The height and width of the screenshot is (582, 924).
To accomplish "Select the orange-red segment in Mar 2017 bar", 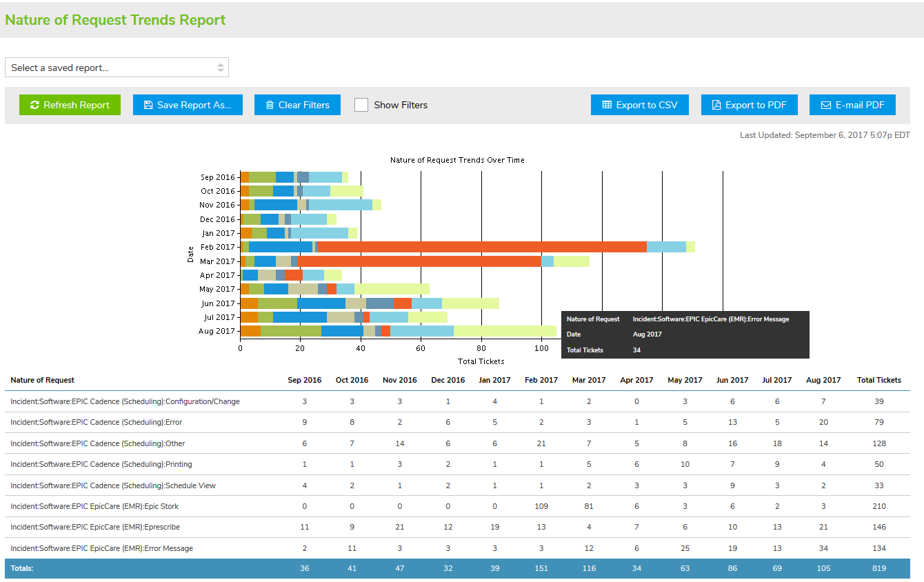I will (419, 261).
